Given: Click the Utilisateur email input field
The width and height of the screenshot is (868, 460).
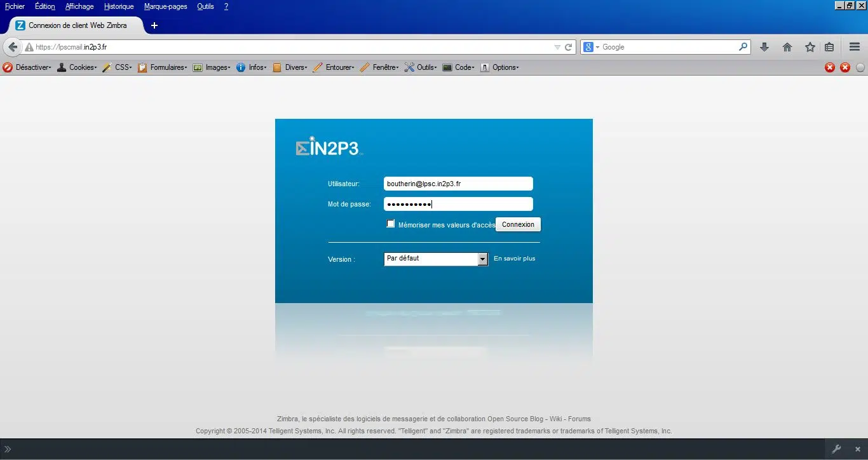Looking at the screenshot, I should pos(458,184).
